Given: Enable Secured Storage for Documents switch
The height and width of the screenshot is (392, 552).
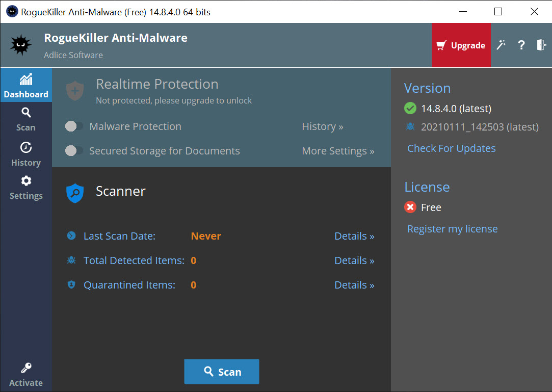Looking at the screenshot, I should point(74,151).
